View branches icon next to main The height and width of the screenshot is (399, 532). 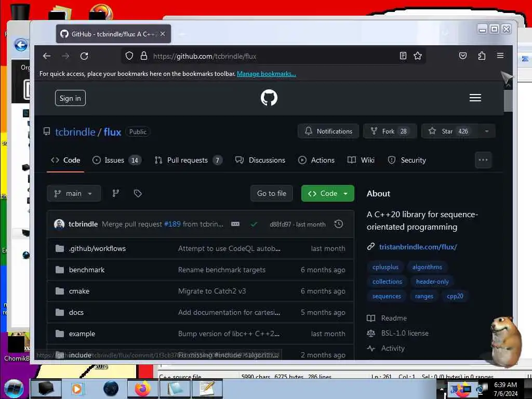coord(116,193)
